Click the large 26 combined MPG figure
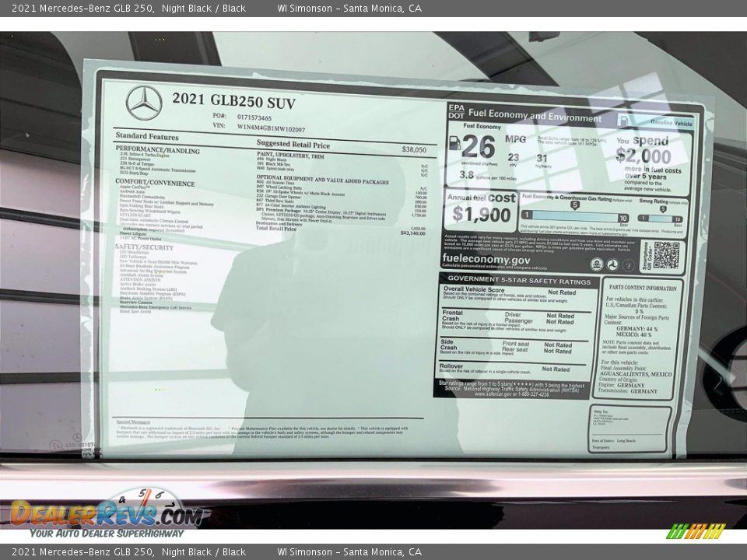This screenshot has width=747, height=560. point(479,146)
